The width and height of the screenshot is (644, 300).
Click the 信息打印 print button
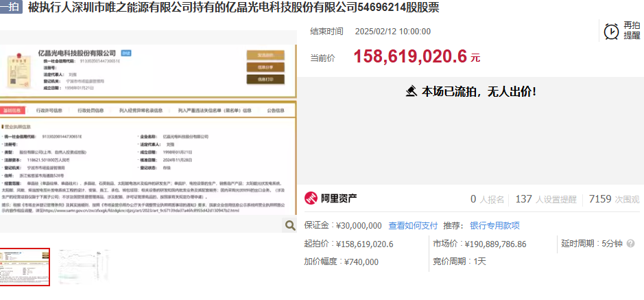pyautogui.click(x=265, y=79)
